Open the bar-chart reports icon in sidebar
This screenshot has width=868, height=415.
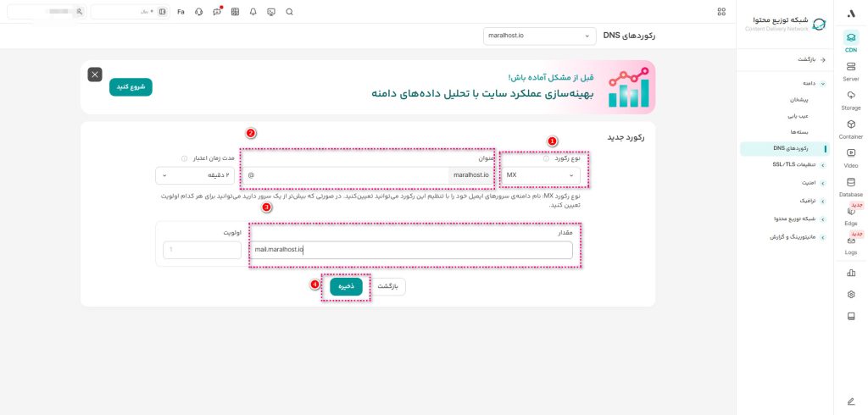[x=851, y=273]
